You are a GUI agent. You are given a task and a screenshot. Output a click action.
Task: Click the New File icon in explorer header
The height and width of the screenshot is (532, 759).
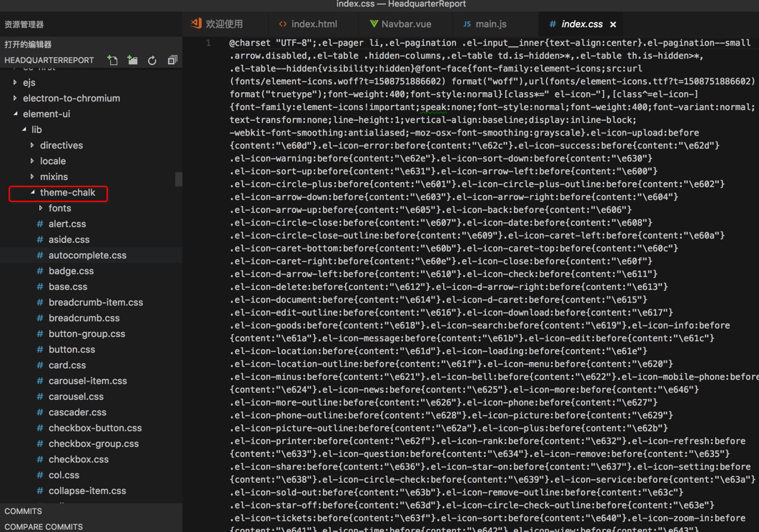pyautogui.click(x=113, y=60)
